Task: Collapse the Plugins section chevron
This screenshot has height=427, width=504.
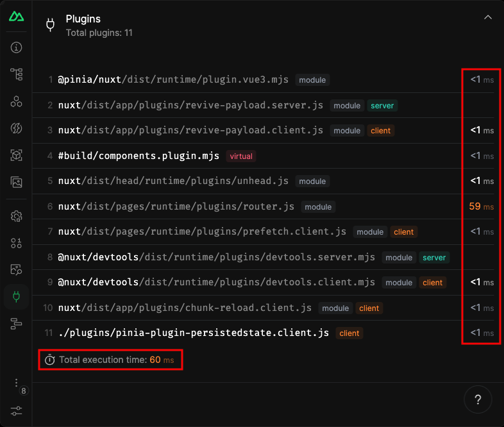Action: coord(488,17)
